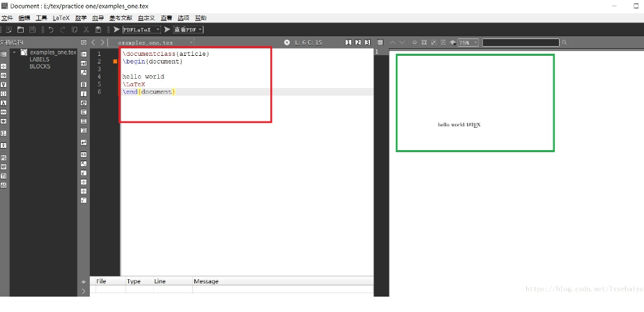Run compile with arrow before PDFLaTeX

tap(116, 29)
